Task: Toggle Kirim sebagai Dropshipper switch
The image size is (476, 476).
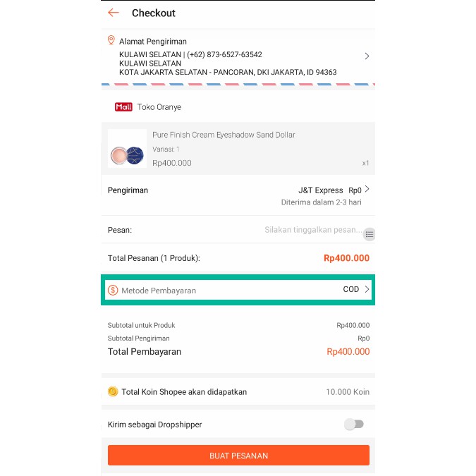Action: pyautogui.click(x=354, y=425)
